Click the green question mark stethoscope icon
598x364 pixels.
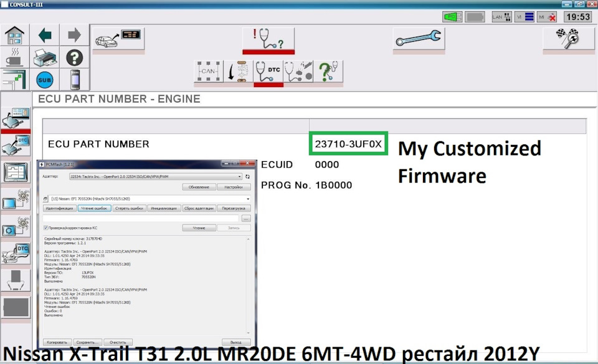coord(328,71)
